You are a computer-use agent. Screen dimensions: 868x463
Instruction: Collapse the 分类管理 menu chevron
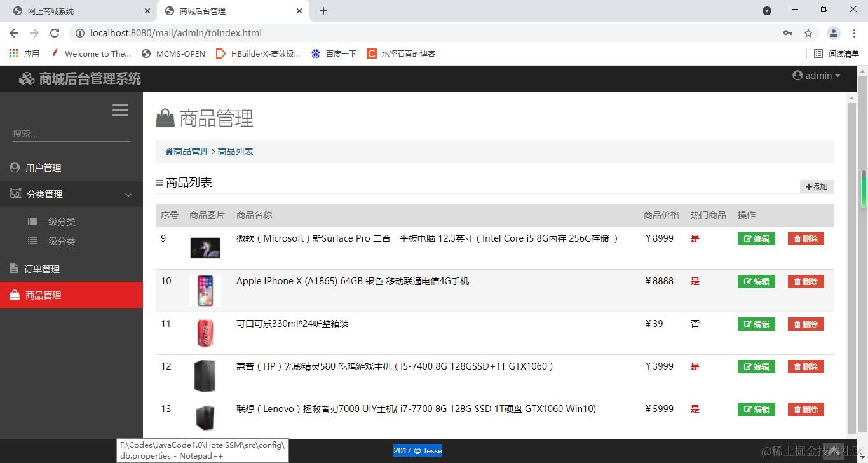tap(128, 194)
